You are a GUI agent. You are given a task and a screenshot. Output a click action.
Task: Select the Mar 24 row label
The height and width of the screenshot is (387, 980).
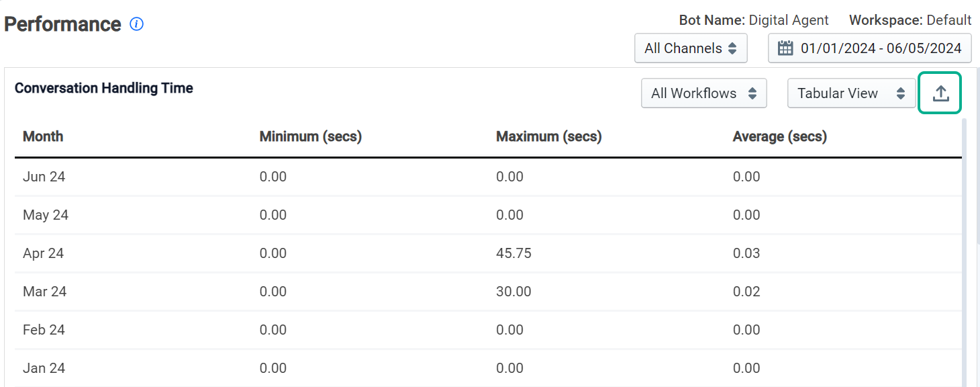45,292
